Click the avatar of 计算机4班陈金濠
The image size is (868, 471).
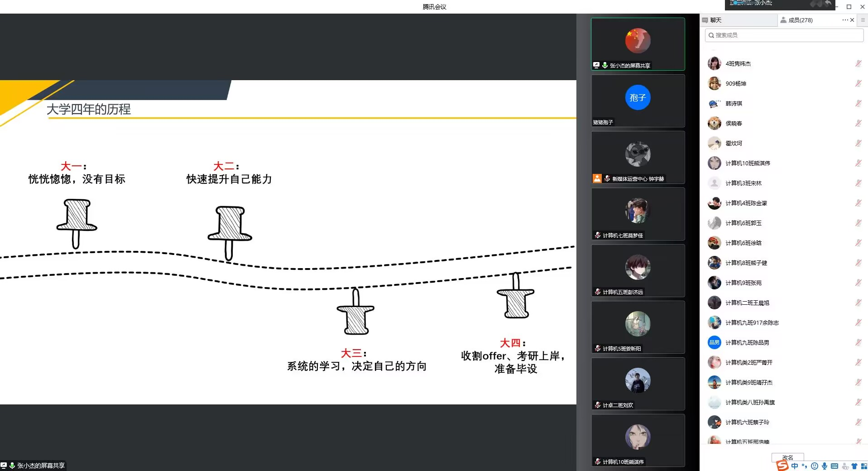coord(715,203)
